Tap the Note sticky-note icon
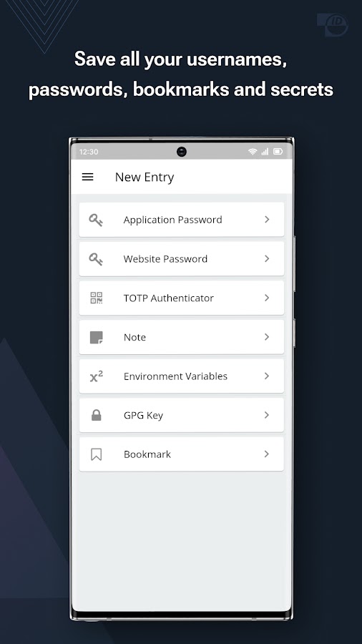This screenshot has height=644, width=362. [96, 337]
